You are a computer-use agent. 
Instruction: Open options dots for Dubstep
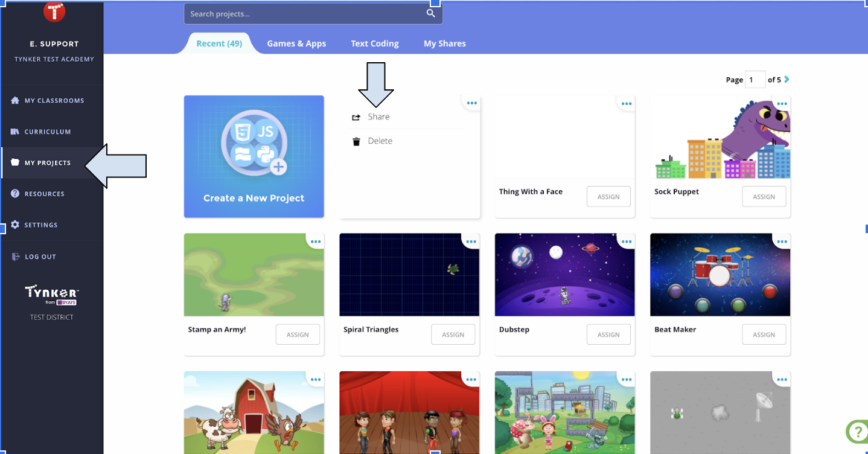pos(627,241)
